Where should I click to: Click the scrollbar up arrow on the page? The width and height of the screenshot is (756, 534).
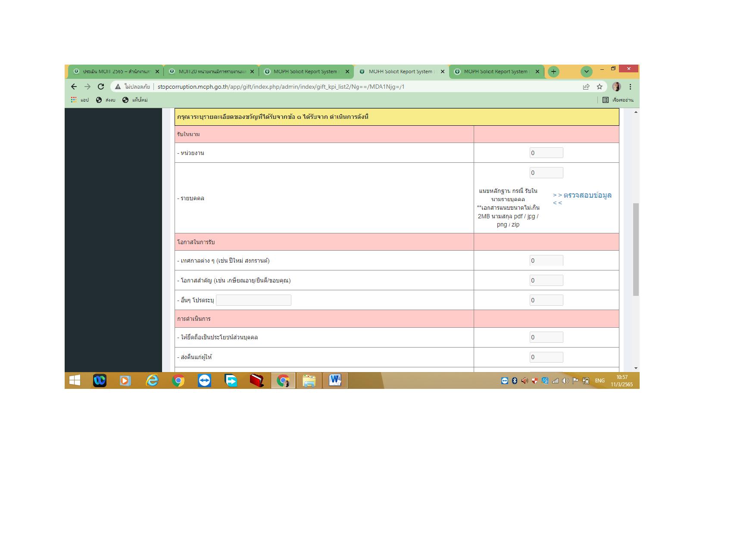[636, 112]
